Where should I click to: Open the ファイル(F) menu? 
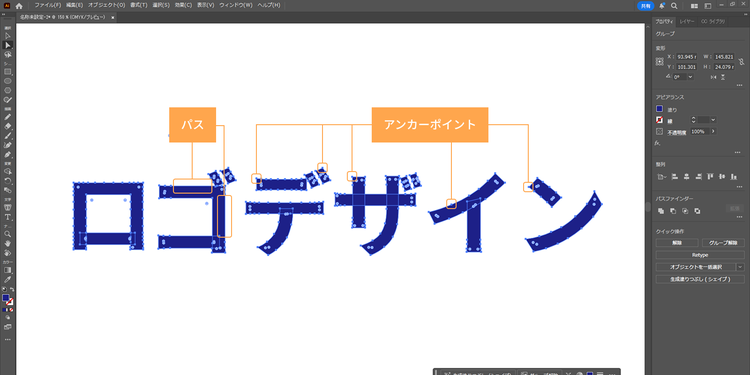(x=47, y=5)
